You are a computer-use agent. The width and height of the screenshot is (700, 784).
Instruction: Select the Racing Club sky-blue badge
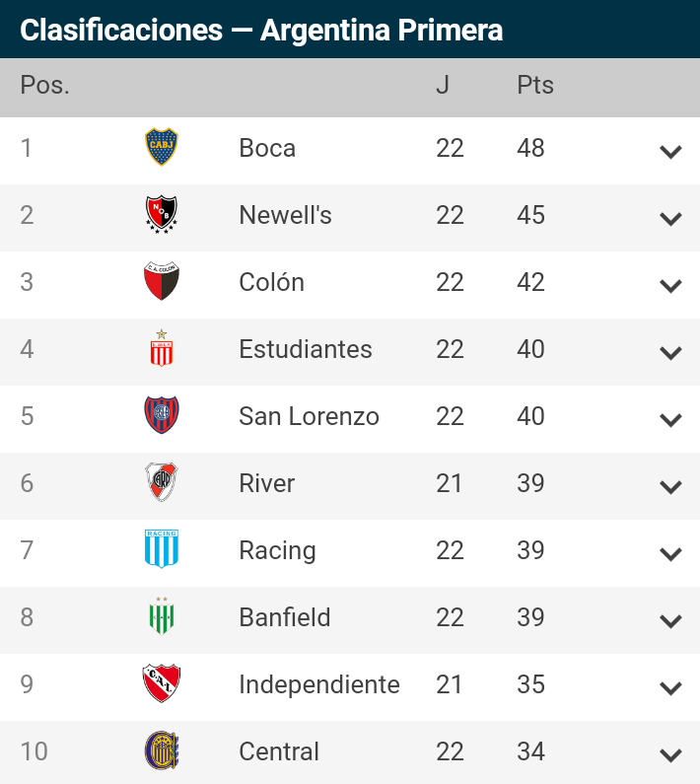point(161,549)
